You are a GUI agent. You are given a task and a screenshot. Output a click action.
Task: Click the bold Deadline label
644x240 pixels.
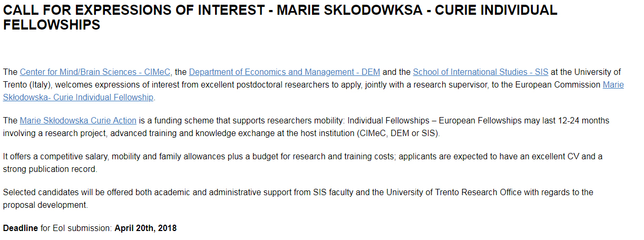click(x=21, y=228)
